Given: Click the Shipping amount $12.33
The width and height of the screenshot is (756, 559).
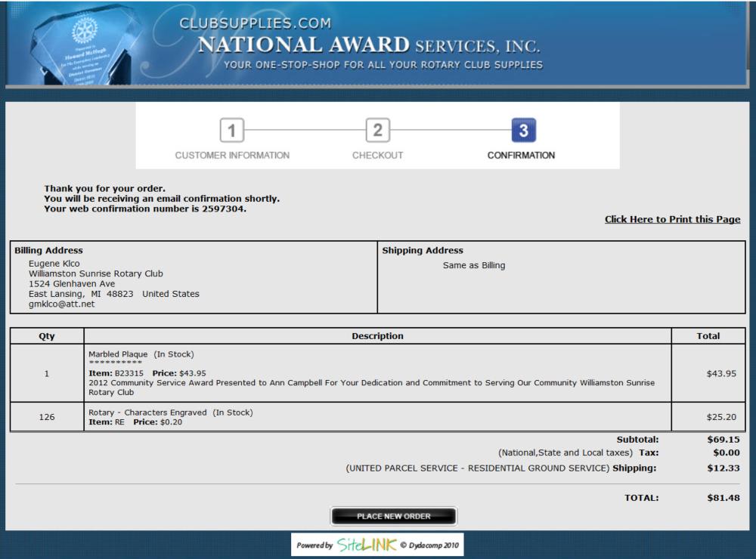Looking at the screenshot, I should [723, 468].
